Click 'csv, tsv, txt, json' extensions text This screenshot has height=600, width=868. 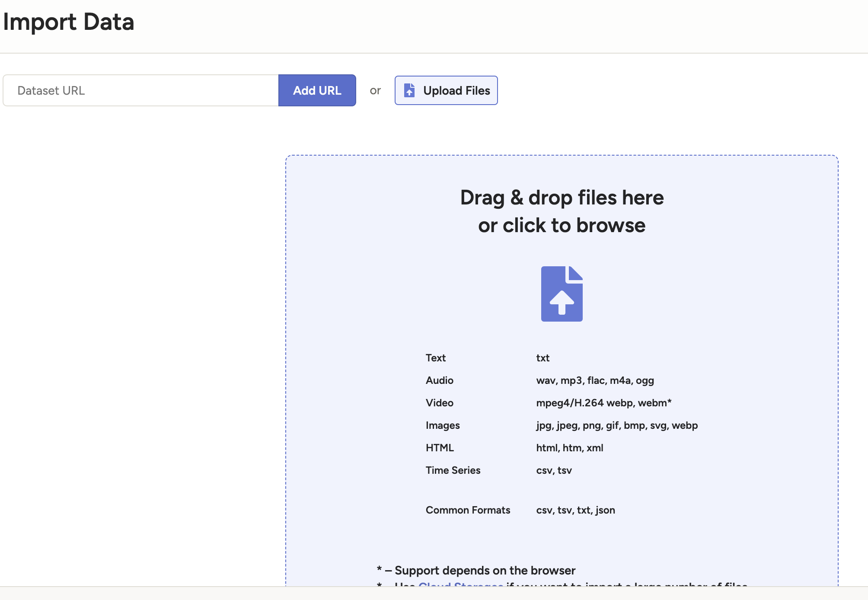click(x=576, y=510)
